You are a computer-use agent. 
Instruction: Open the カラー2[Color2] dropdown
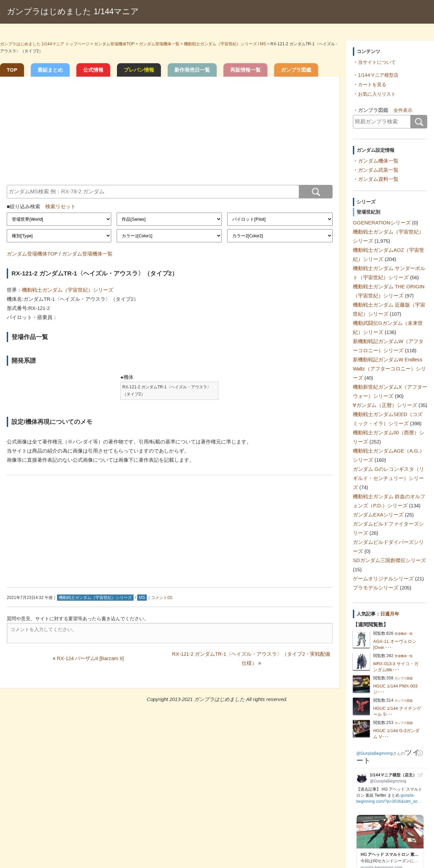pyautogui.click(x=280, y=236)
